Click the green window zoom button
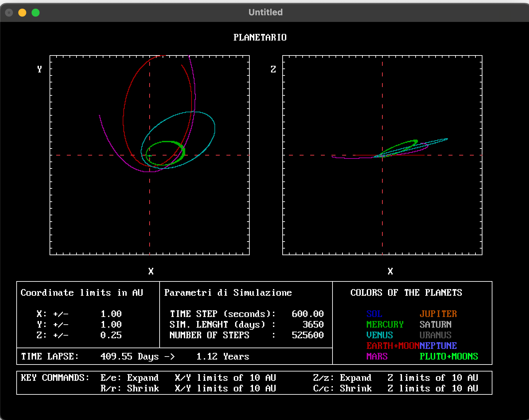This screenshot has width=529, height=420. pyautogui.click(x=36, y=13)
